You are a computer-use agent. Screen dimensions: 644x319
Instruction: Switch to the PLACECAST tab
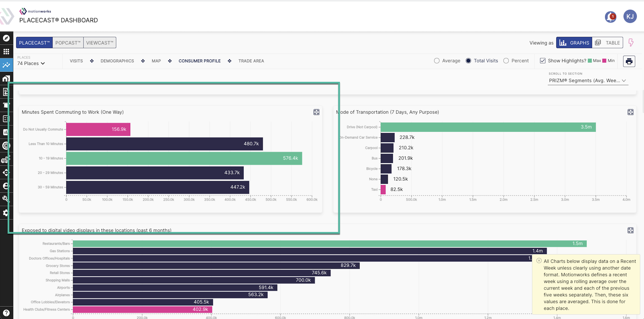click(x=34, y=43)
